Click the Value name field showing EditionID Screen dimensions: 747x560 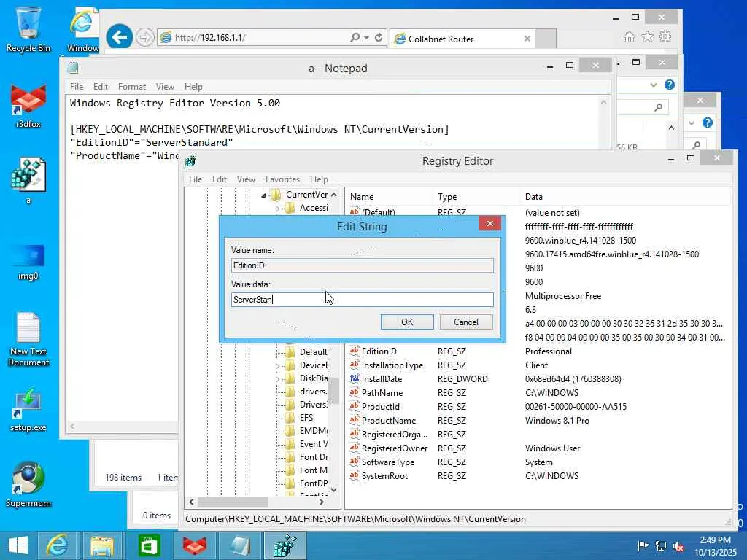pos(362,265)
